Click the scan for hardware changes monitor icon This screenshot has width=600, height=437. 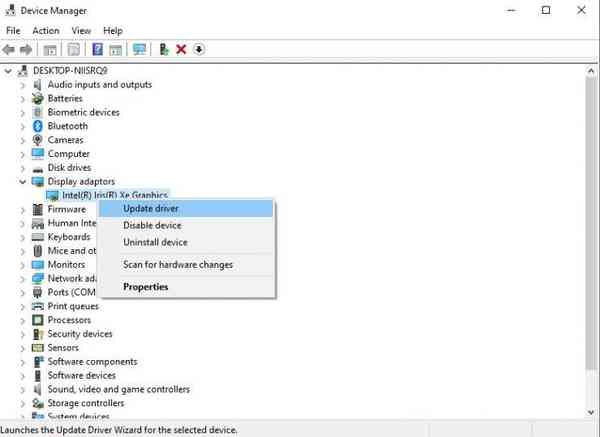(139, 49)
